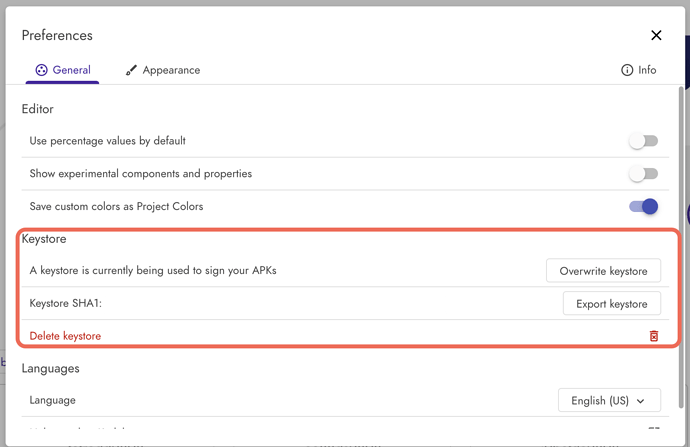Click the Overwrite keystore button
The width and height of the screenshot is (690, 447).
click(603, 270)
